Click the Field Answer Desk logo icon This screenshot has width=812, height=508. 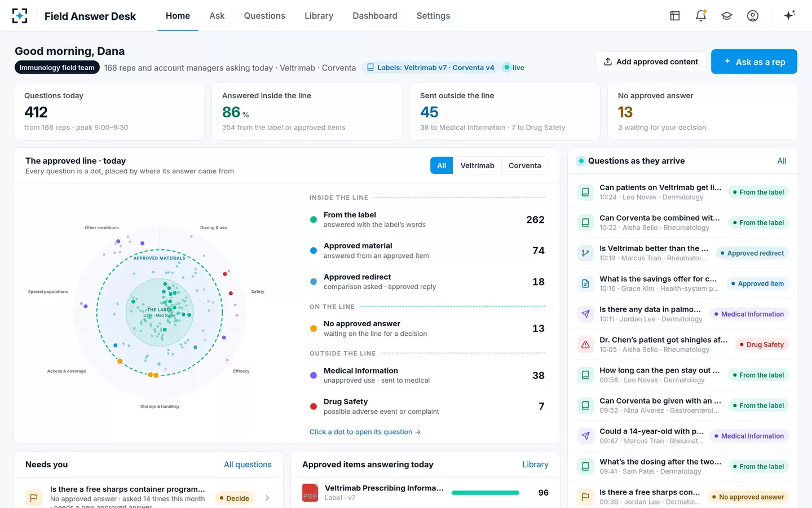click(20, 16)
